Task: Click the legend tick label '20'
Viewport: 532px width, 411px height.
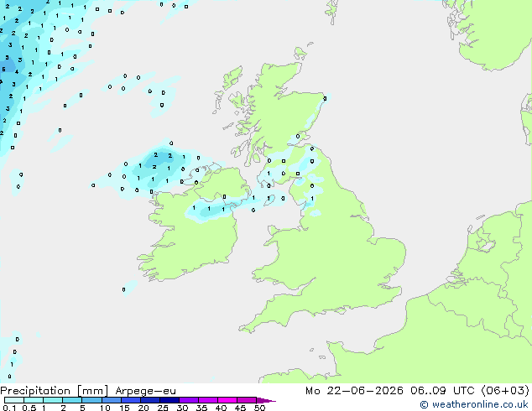Action: pos(143,408)
